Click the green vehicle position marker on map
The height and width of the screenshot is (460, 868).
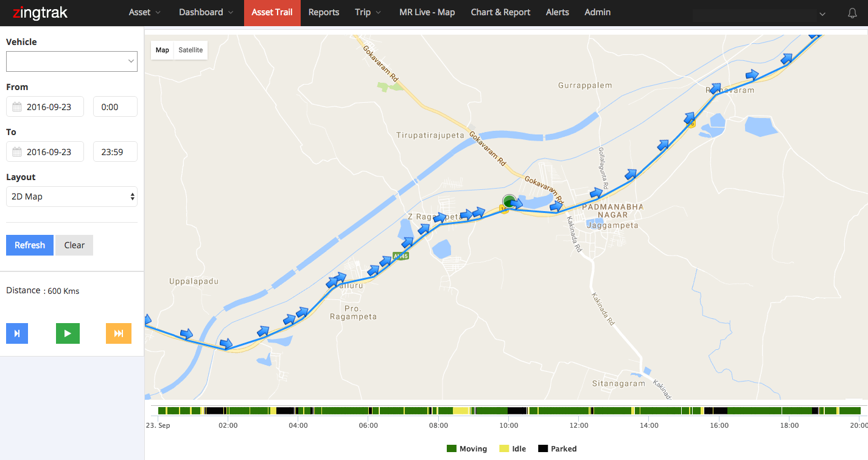click(509, 201)
